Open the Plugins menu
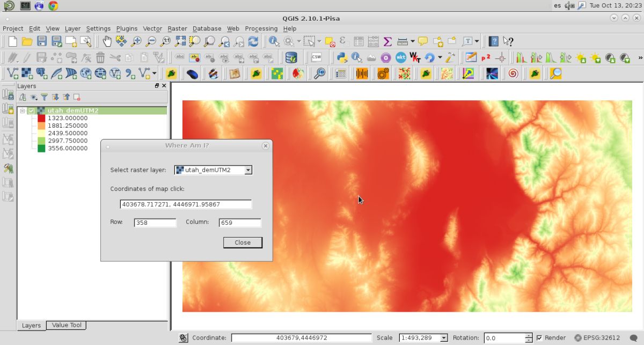Image resolution: width=644 pixels, height=345 pixels. pyautogui.click(x=127, y=28)
